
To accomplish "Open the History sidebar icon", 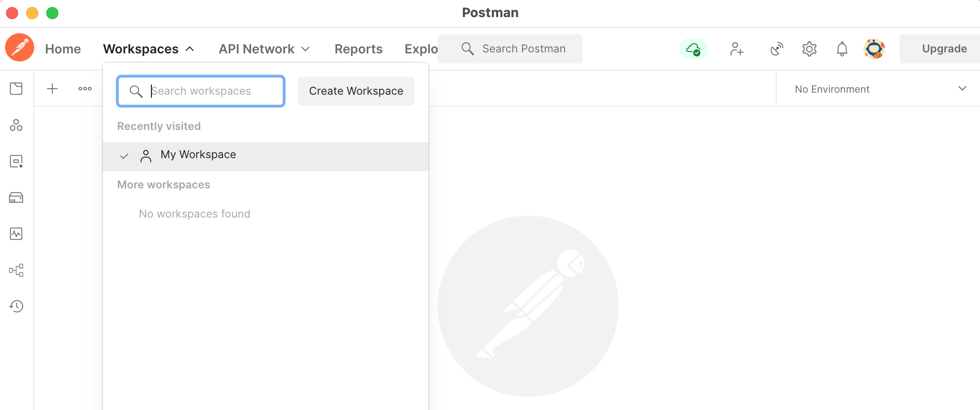I will [x=16, y=306].
